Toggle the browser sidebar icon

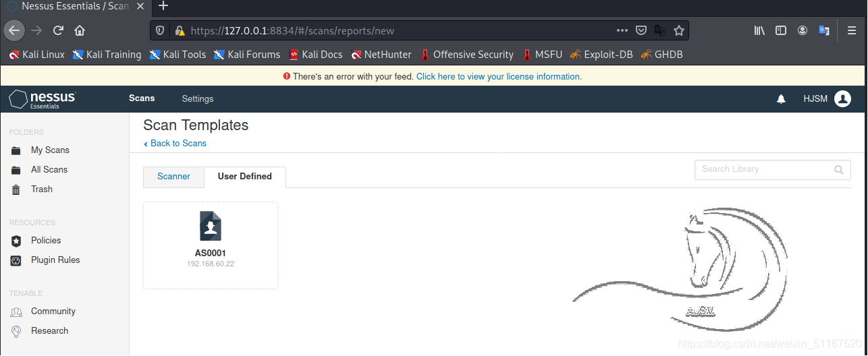pyautogui.click(x=781, y=30)
